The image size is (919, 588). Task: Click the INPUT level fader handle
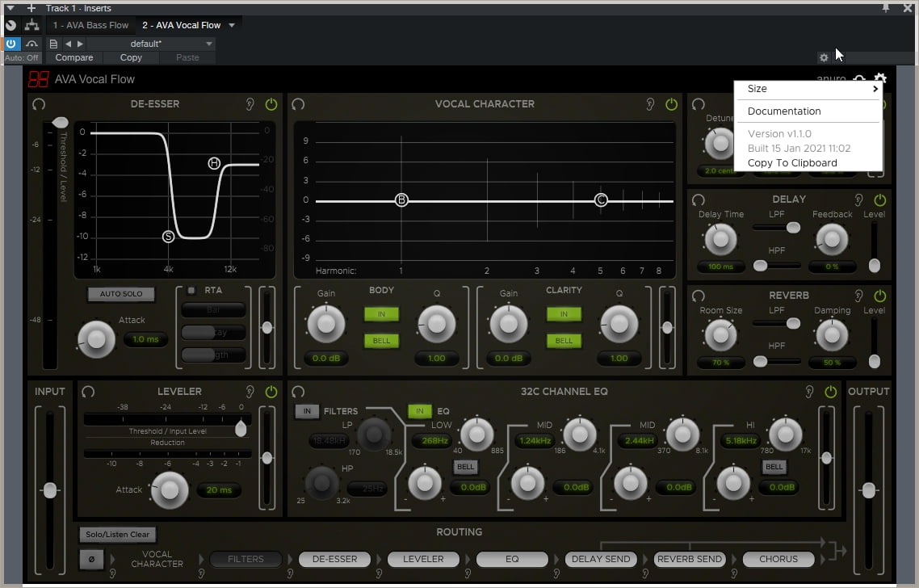50,490
